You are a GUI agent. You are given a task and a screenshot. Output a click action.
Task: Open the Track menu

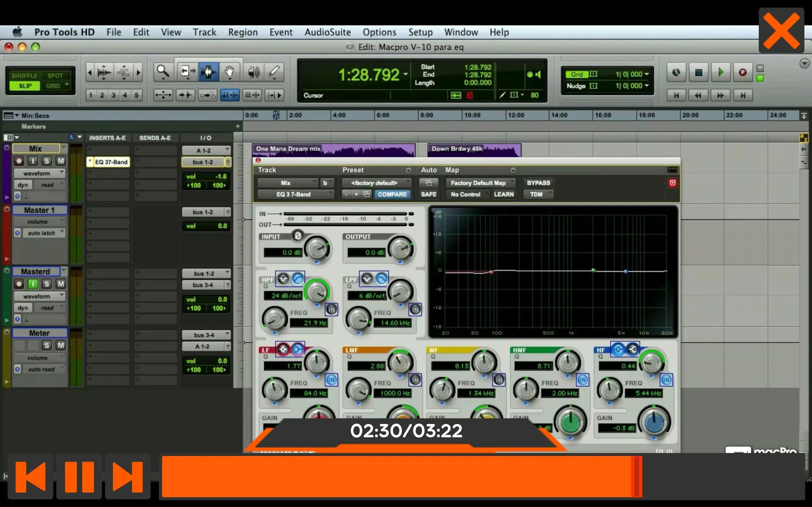coord(204,32)
